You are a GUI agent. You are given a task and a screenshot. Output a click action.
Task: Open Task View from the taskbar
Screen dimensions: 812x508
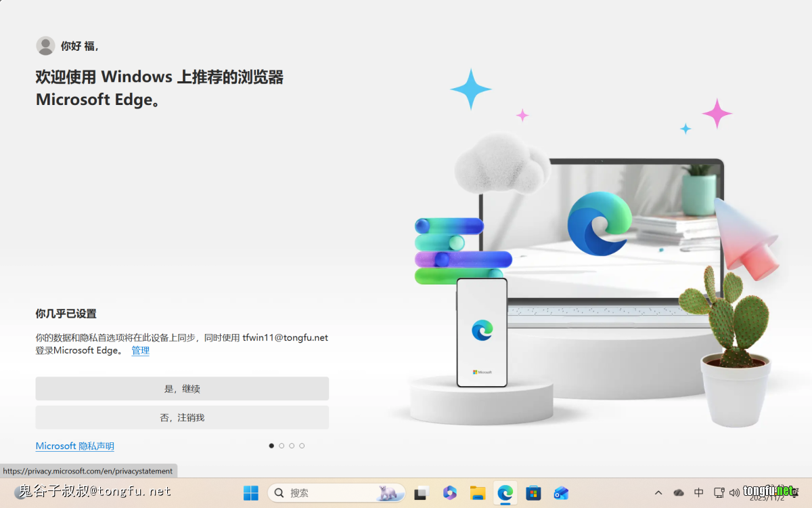(x=422, y=492)
